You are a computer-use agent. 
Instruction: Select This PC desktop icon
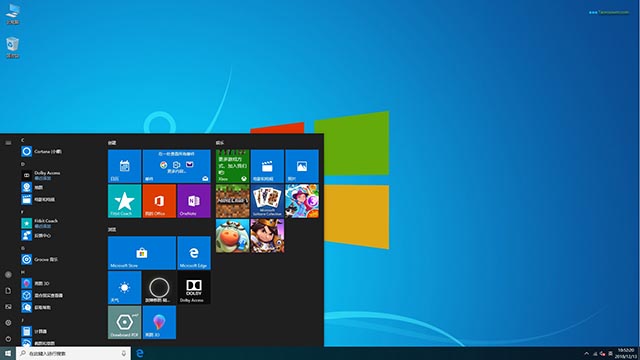(x=13, y=14)
